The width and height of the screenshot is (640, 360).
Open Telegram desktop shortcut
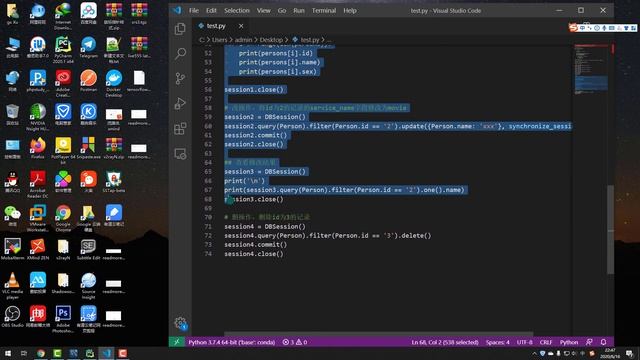coord(88,47)
